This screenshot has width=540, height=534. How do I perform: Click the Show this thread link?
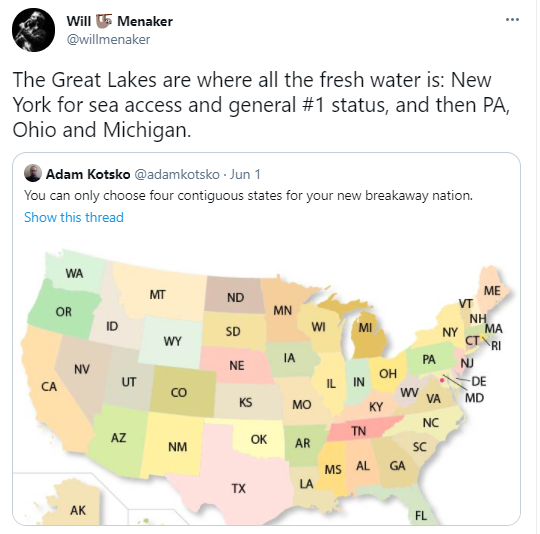pyautogui.click(x=74, y=217)
